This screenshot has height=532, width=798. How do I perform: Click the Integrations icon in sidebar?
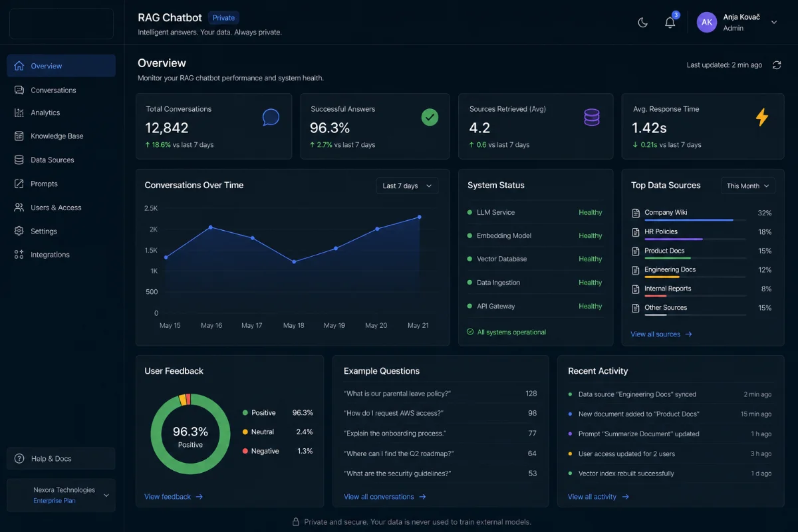[x=19, y=255]
